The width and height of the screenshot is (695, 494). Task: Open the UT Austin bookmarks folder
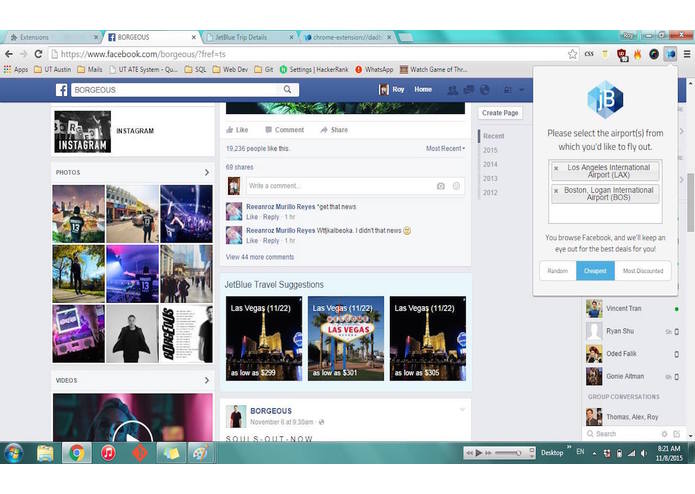52,70
